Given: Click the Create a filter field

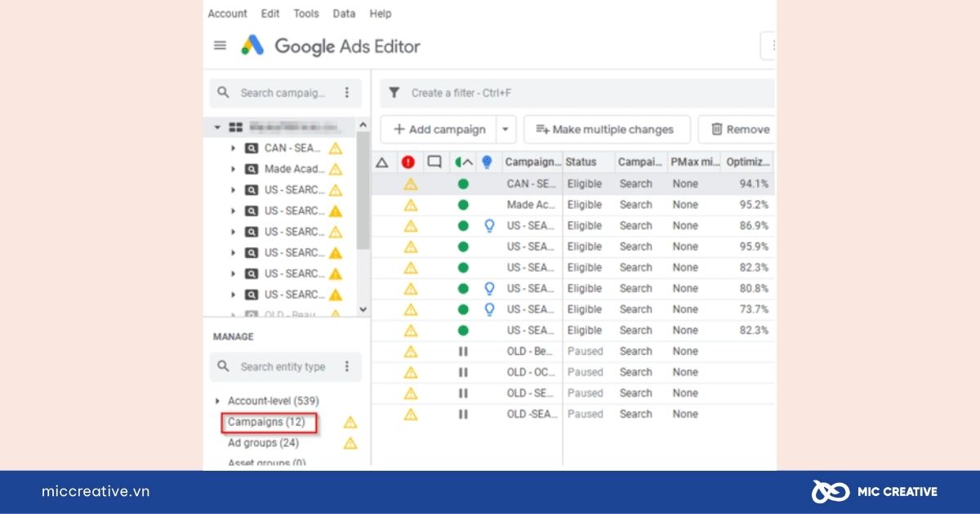Looking at the screenshot, I should tap(577, 93).
